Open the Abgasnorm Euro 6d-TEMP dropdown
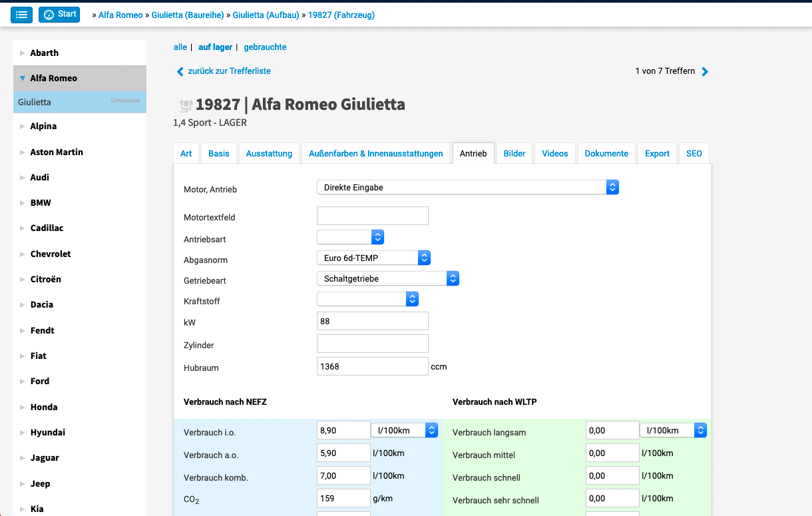 [x=373, y=258]
